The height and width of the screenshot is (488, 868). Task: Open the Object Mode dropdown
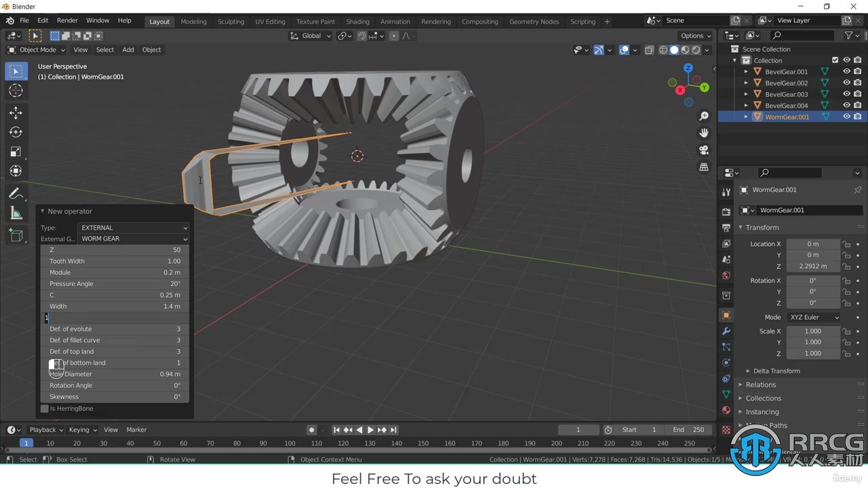[36, 49]
